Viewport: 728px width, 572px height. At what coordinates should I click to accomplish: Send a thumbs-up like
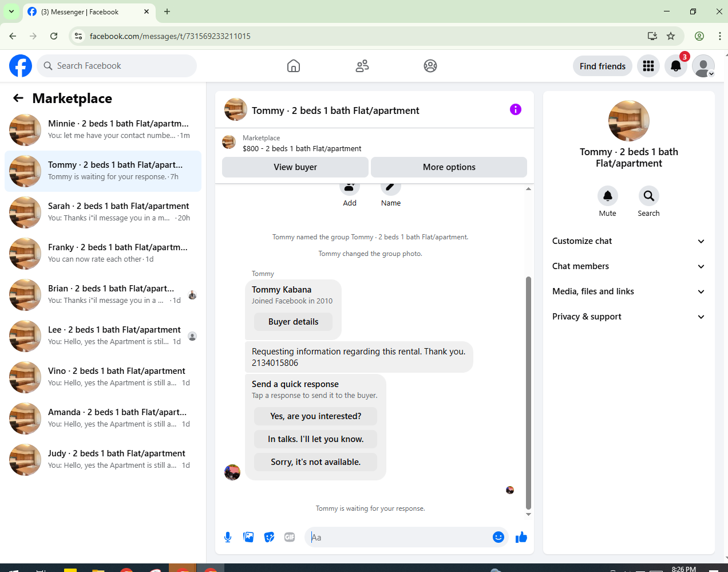point(521,537)
